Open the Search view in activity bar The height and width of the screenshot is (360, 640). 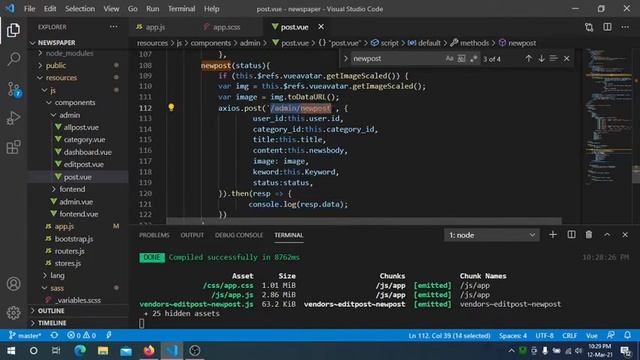(13, 59)
